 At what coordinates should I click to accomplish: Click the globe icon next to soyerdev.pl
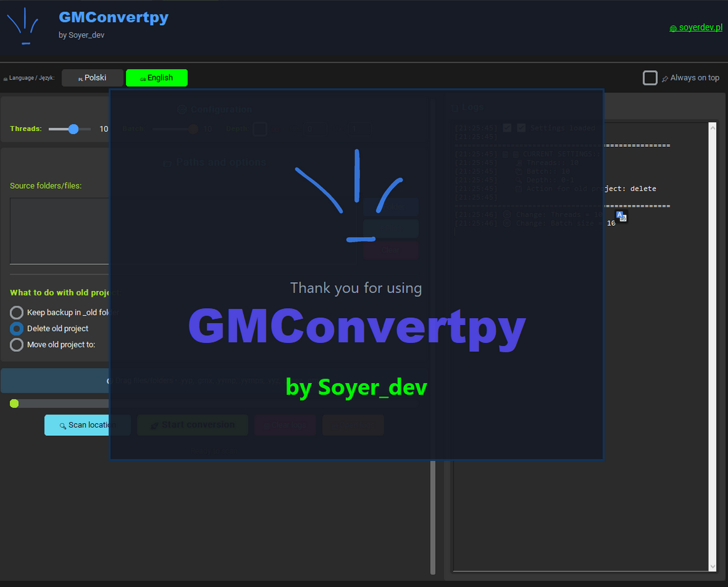[x=673, y=28]
